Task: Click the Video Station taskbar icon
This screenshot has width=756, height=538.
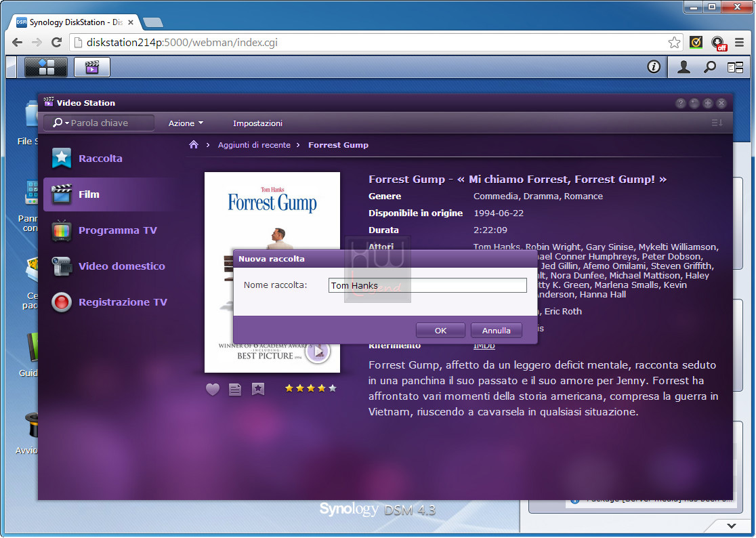Action: click(x=91, y=67)
